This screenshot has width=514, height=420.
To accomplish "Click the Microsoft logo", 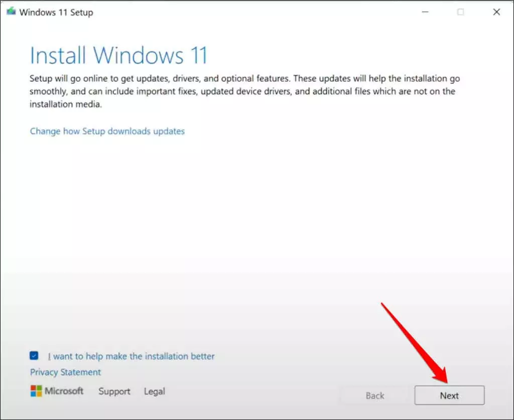I will coord(57,391).
